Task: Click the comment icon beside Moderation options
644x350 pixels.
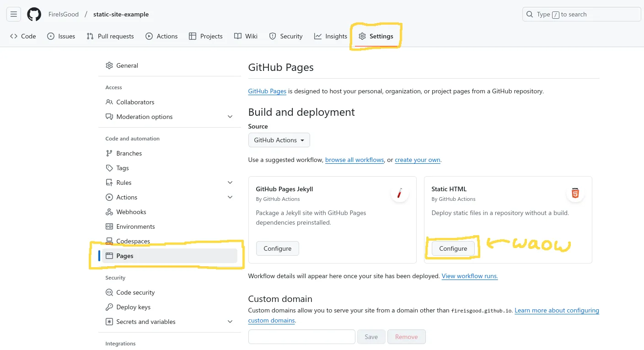Action: (109, 117)
